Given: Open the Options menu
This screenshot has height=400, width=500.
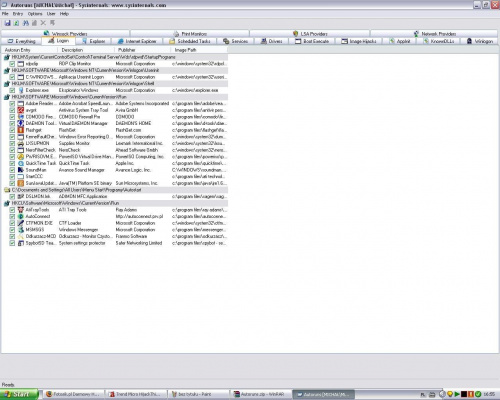Looking at the screenshot, I should [x=35, y=14].
